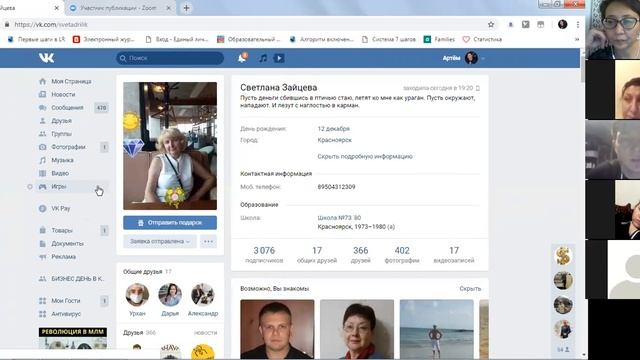Image resolution: width=640 pixels, height=360 pixels.
Task: Click the Антивирус apps icon
Action: (x=42, y=314)
